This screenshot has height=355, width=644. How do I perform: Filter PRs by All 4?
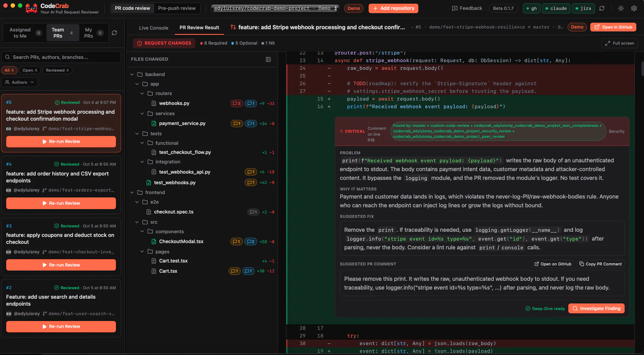coord(9,70)
